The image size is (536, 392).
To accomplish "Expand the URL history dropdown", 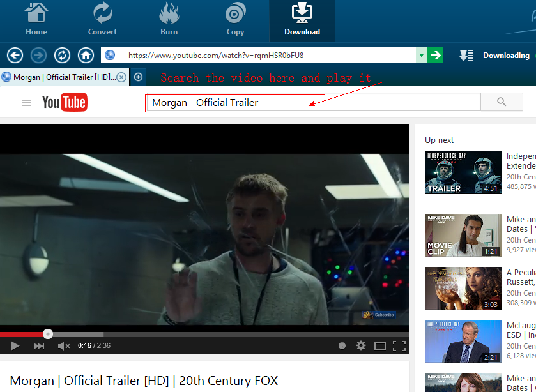I will click(x=422, y=56).
